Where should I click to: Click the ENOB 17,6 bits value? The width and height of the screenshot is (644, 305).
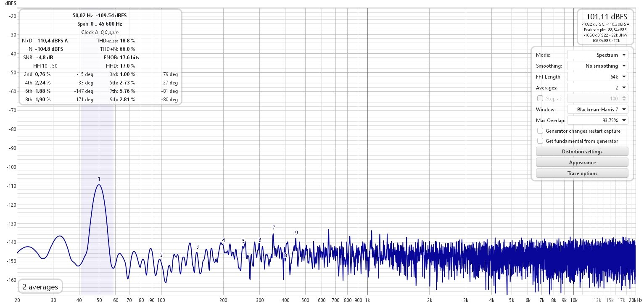pyautogui.click(x=130, y=58)
